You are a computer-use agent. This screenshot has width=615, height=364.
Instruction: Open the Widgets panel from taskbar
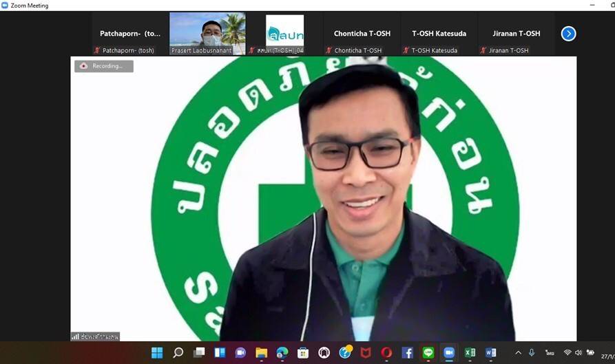tap(220, 352)
